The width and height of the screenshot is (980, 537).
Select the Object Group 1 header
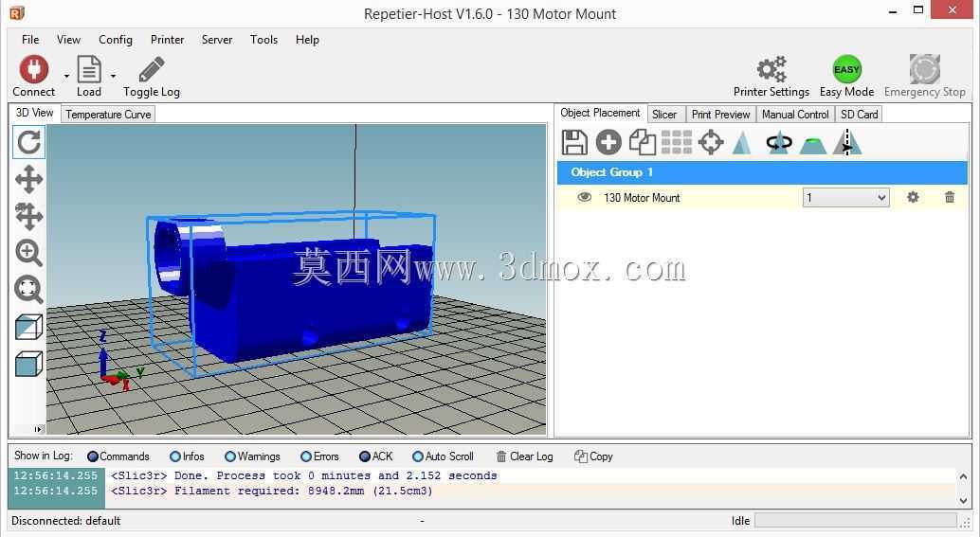click(x=762, y=172)
